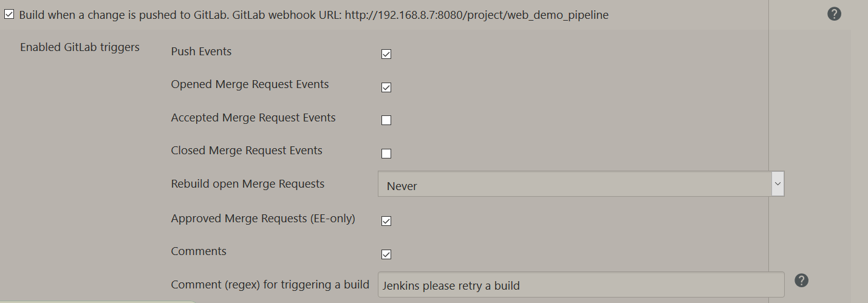Enable Closed Merge Request Events trigger
The width and height of the screenshot is (868, 303).
pos(386,154)
